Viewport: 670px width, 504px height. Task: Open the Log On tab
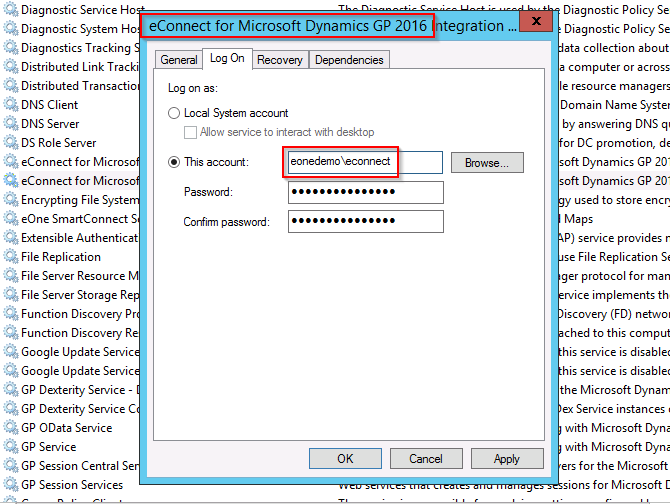[x=227, y=58]
